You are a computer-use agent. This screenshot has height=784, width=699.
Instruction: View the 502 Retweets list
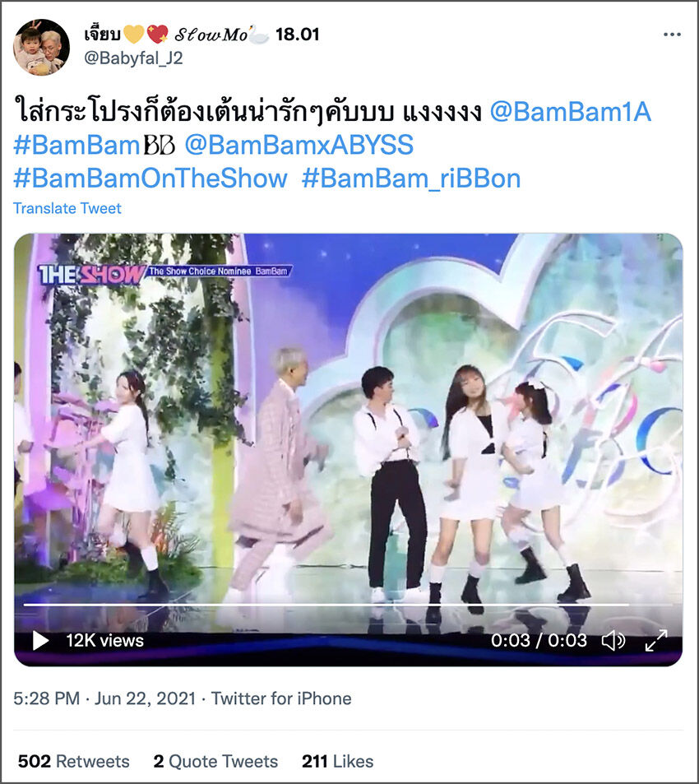[73, 761]
